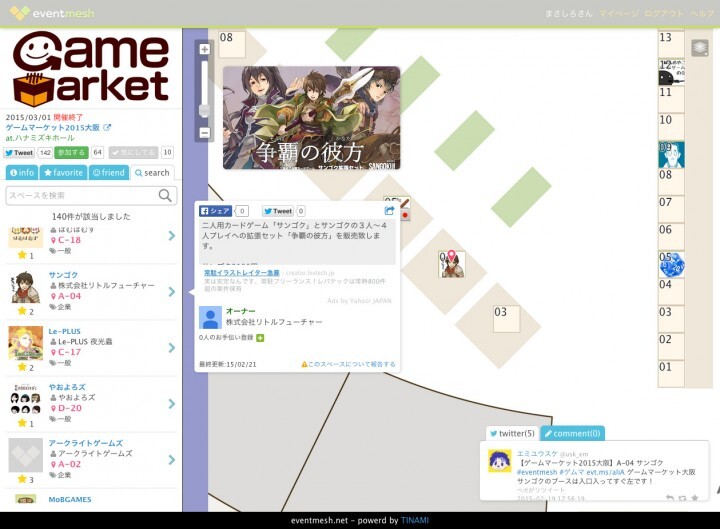This screenshot has height=529, width=720.
Task: Click booth 08 square at map top
Action: coord(232,44)
